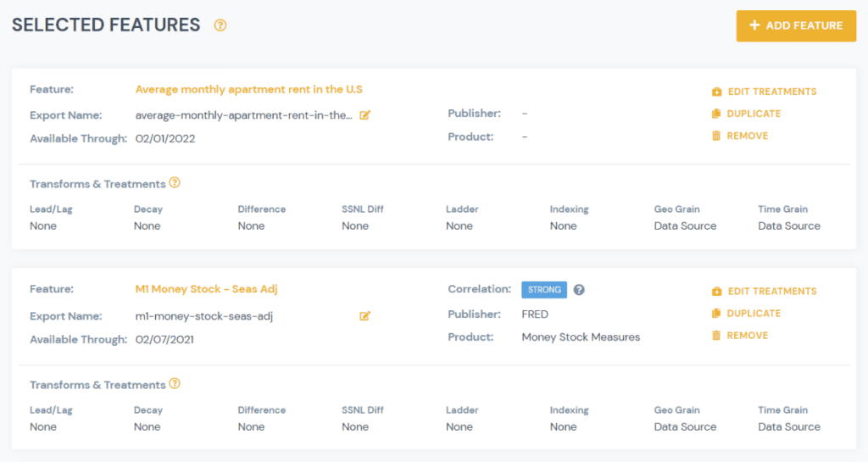Duplicate the M1 Money Stock feature
This screenshot has width=868, height=462.
click(746, 314)
